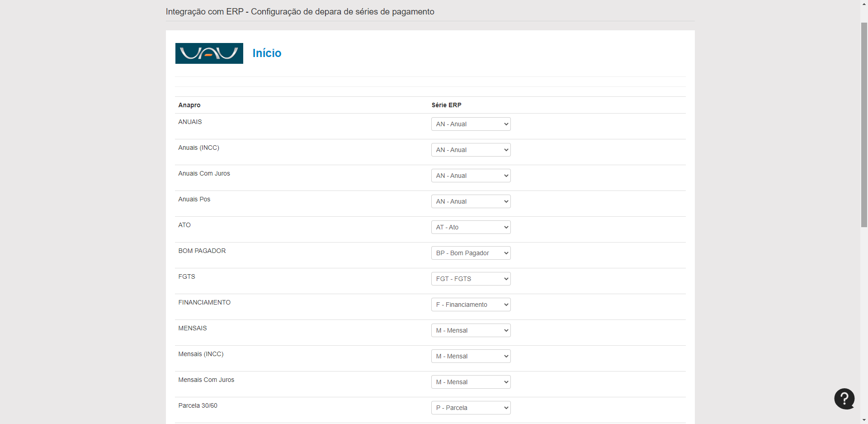Screen dimensions: 868x424
Task: Open the MENSAIS row's Mensal dropdown
Action: point(471,330)
